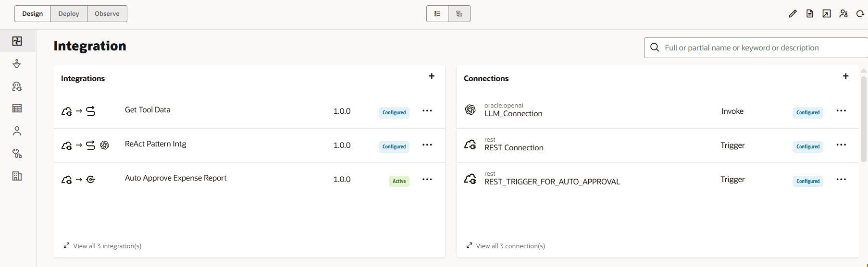
Task: Click the person icon in left sidebar
Action: [x=17, y=131]
